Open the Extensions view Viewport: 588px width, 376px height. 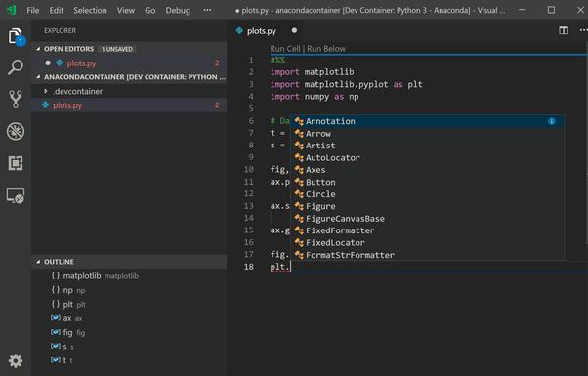pos(16,163)
